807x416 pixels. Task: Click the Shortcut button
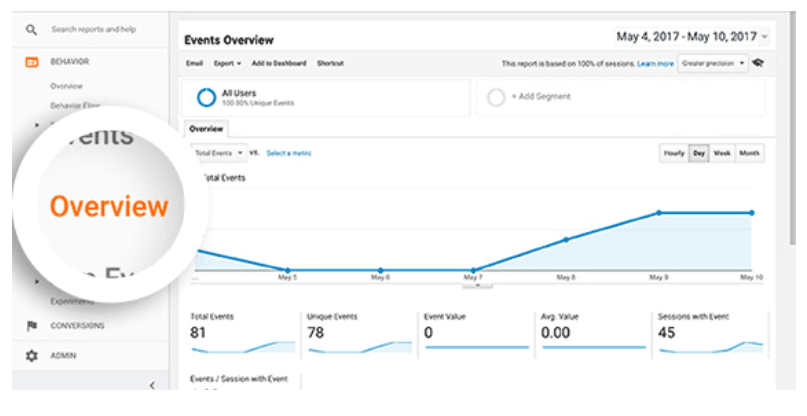(x=330, y=63)
